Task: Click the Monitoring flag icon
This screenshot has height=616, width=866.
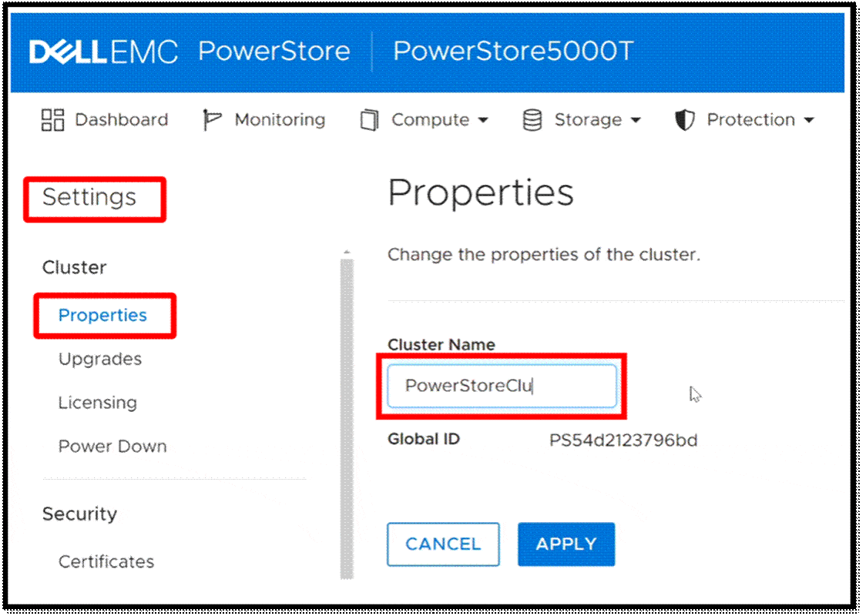Action: (x=212, y=120)
